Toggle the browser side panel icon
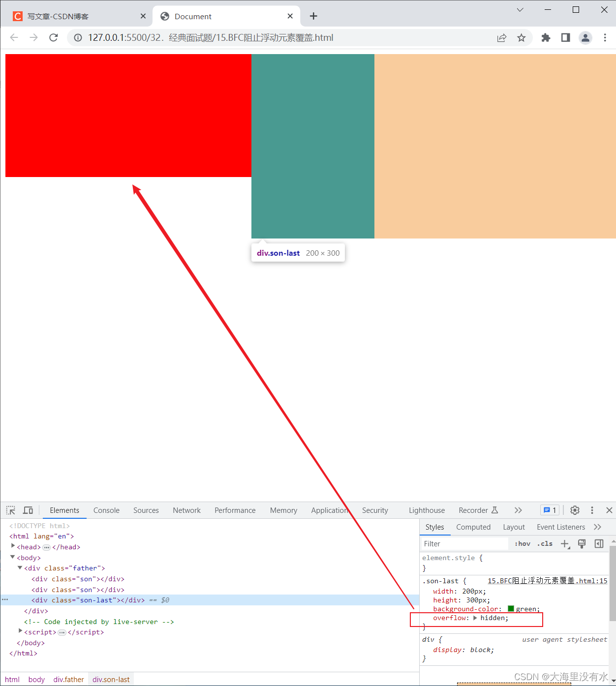Screen dimensions: 616x686 click(565, 37)
